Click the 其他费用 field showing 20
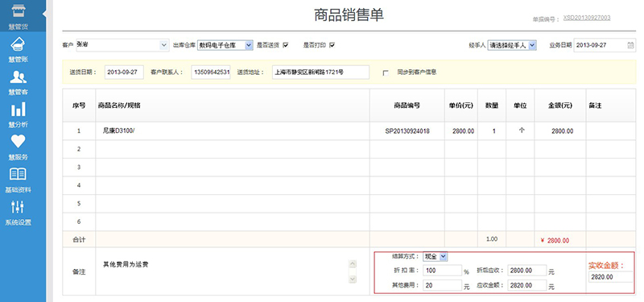 tap(442, 285)
